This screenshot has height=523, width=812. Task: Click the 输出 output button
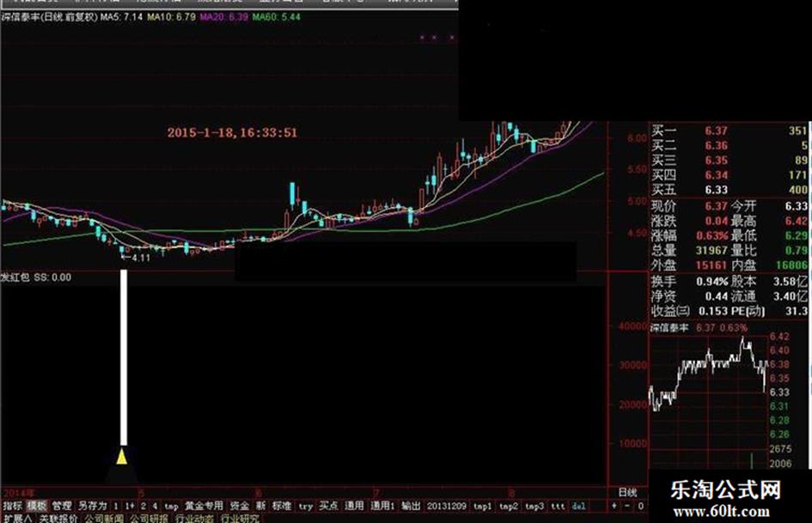[411, 506]
